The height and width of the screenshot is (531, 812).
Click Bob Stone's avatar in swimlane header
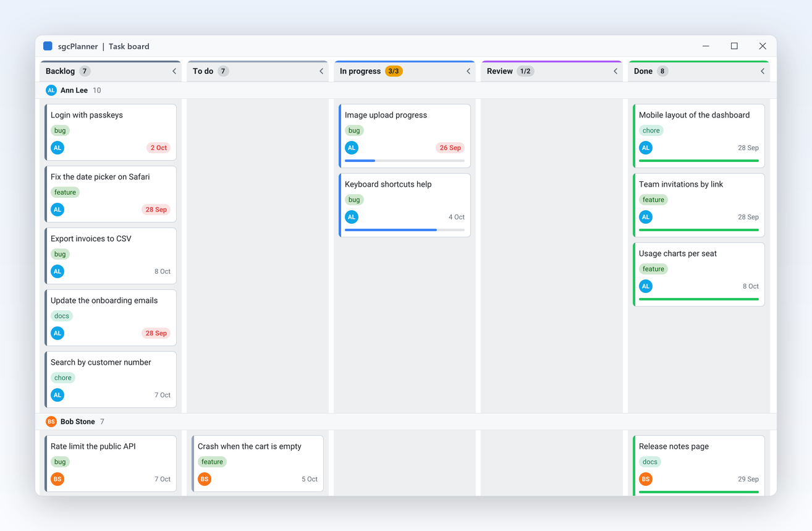(51, 422)
